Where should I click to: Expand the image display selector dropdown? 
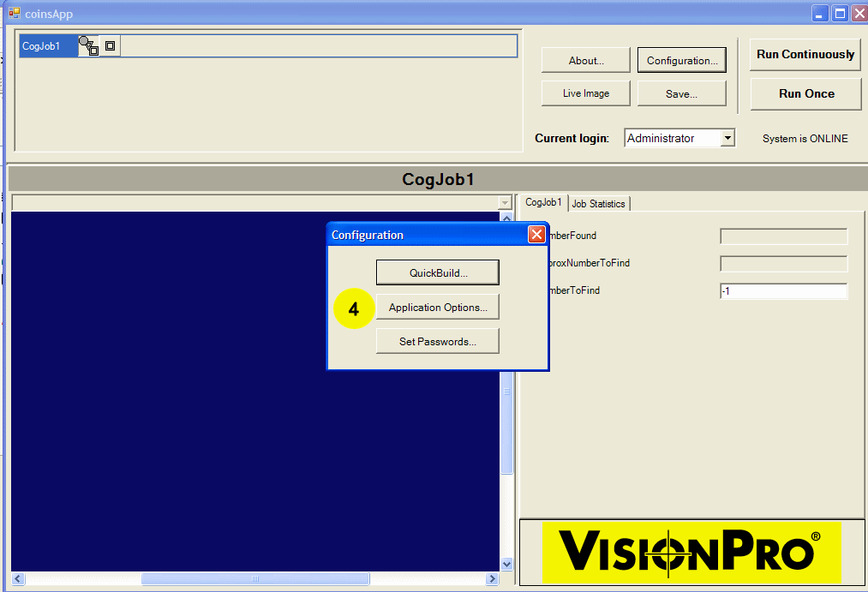point(505,203)
